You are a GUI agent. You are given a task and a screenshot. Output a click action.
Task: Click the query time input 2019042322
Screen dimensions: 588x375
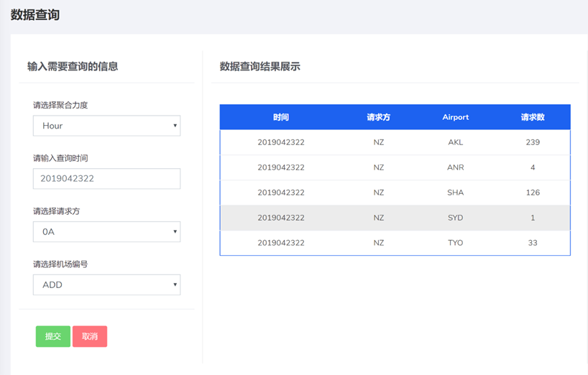pos(106,179)
